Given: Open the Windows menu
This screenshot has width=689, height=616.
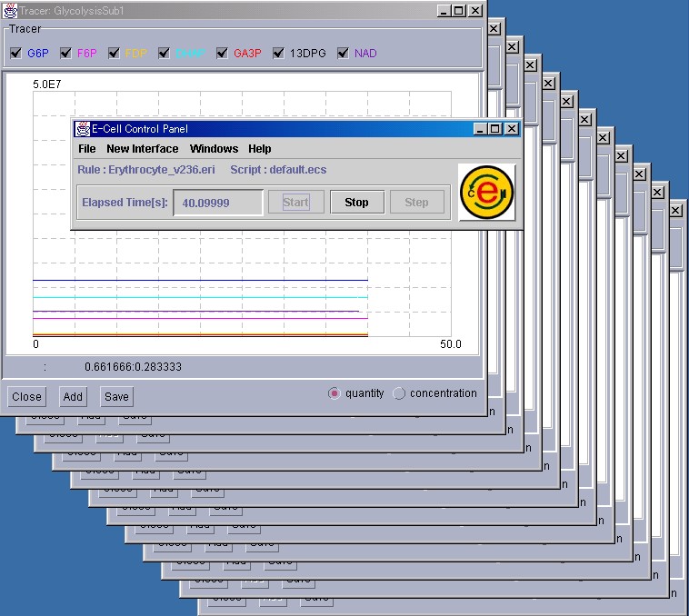Looking at the screenshot, I should click(214, 149).
